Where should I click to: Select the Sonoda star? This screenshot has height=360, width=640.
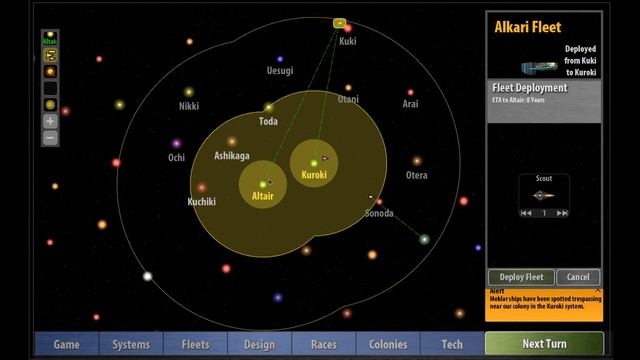(380, 202)
